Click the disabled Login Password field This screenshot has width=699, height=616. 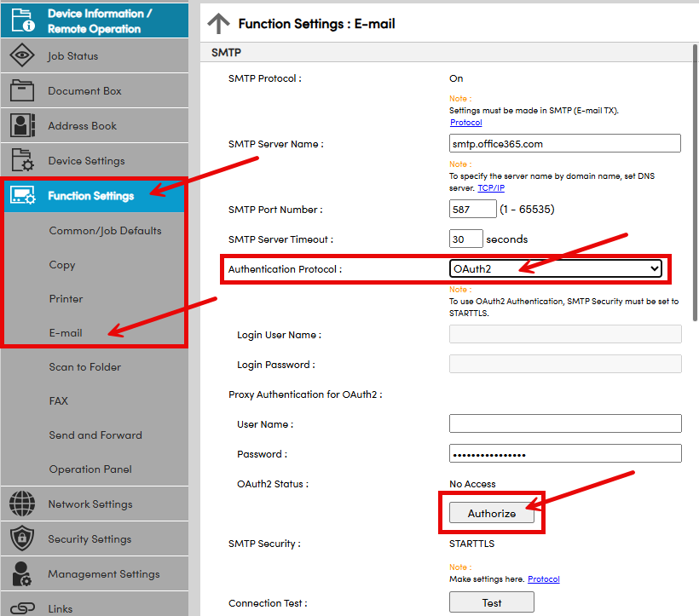click(x=565, y=364)
